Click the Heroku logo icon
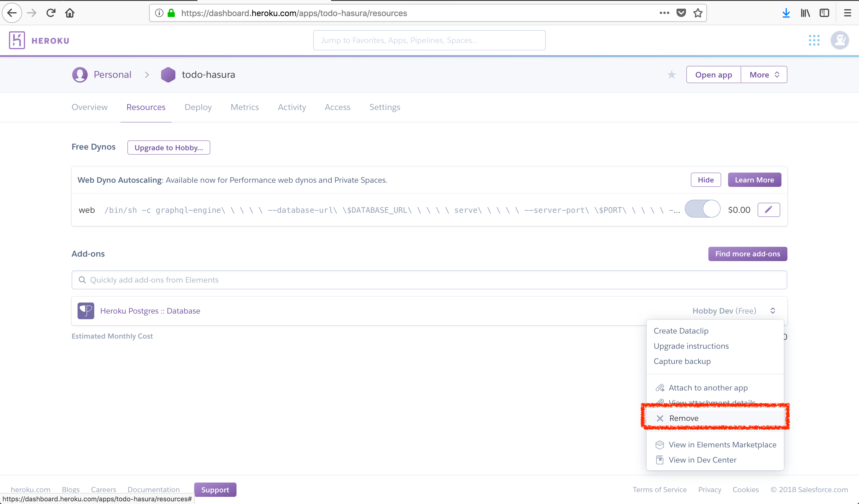 click(17, 41)
